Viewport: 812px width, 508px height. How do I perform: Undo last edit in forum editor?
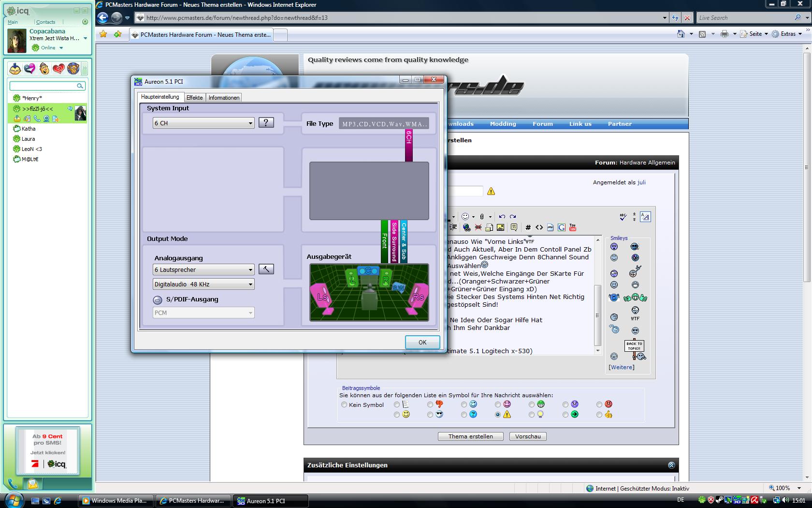pyautogui.click(x=502, y=217)
